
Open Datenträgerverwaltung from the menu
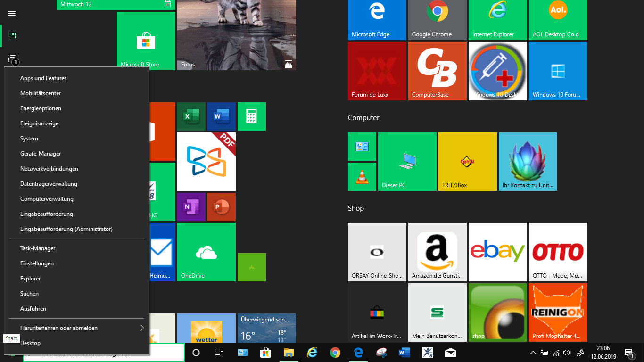(76, 184)
